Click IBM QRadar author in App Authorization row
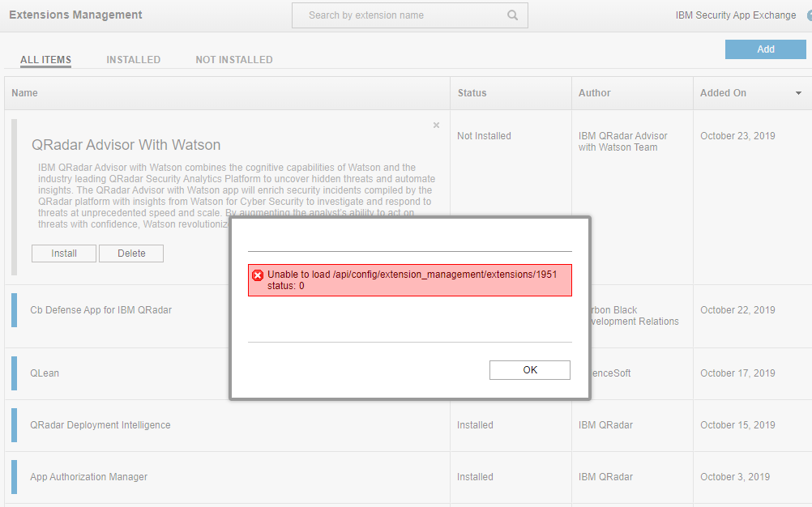 pos(605,476)
